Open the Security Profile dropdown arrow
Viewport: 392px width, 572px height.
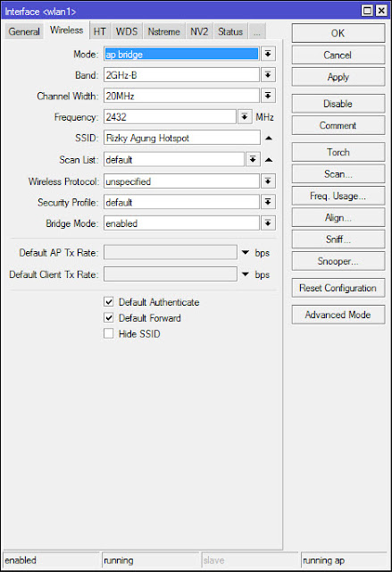[x=268, y=202]
